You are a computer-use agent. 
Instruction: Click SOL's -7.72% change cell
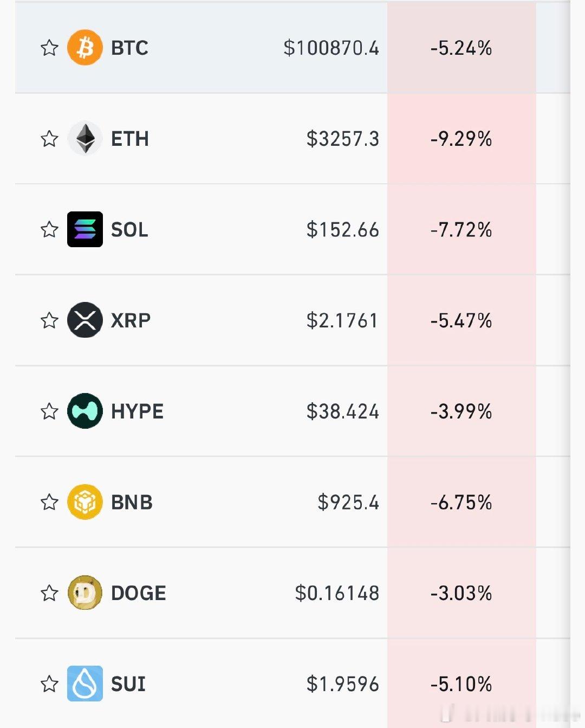[x=461, y=229]
